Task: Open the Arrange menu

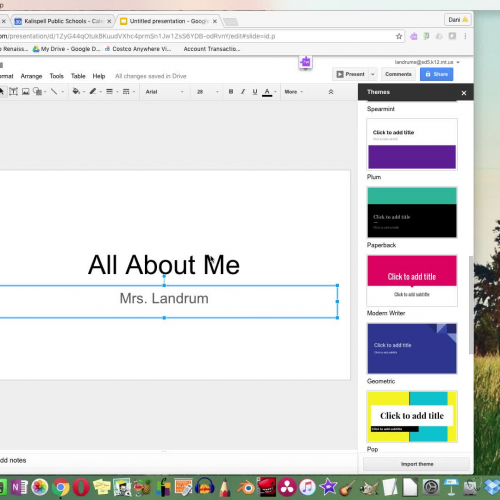Action: click(x=31, y=76)
